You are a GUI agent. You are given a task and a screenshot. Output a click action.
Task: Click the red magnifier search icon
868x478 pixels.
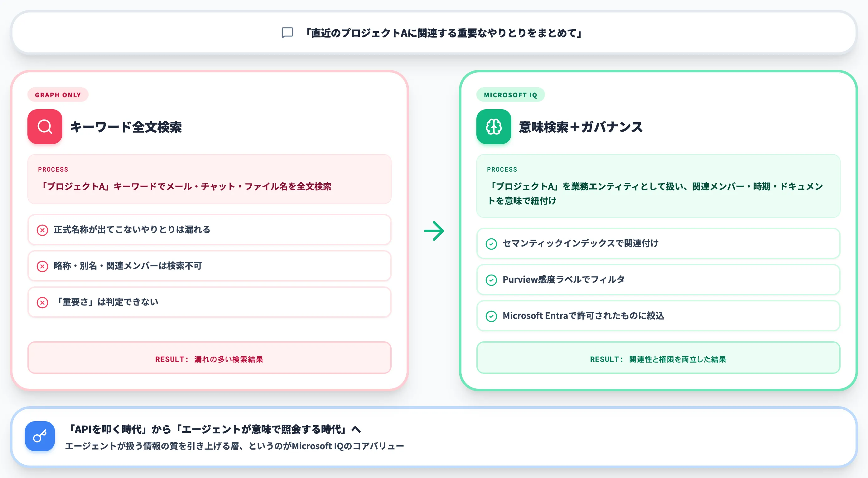(45, 126)
